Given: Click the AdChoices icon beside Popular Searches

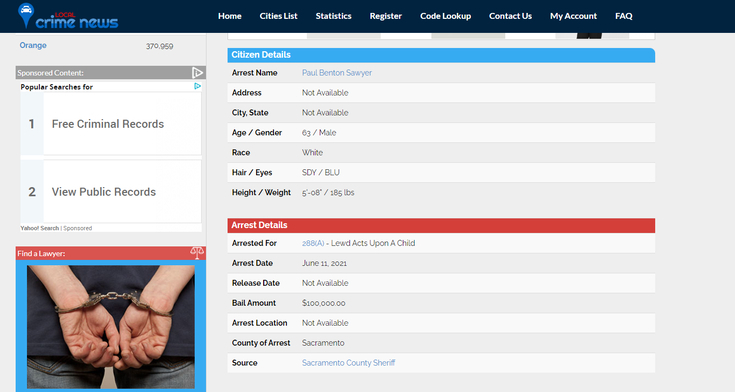Looking at the screenshot, I should coord(197,86).
